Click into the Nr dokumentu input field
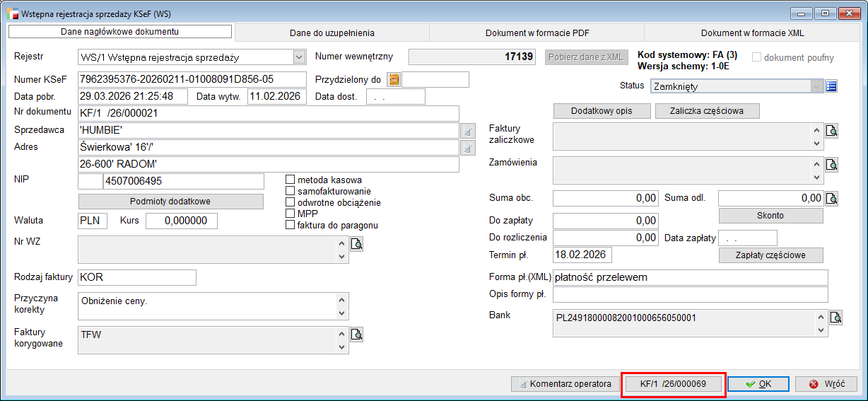This screenshot has width=868, height=401. point(268,113)
